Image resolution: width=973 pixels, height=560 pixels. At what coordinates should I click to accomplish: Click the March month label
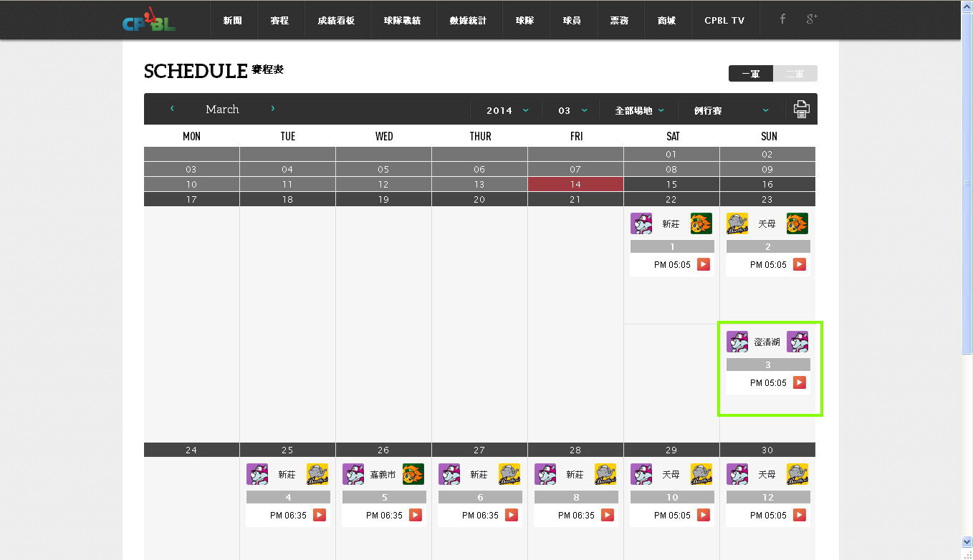click(222, 109)
